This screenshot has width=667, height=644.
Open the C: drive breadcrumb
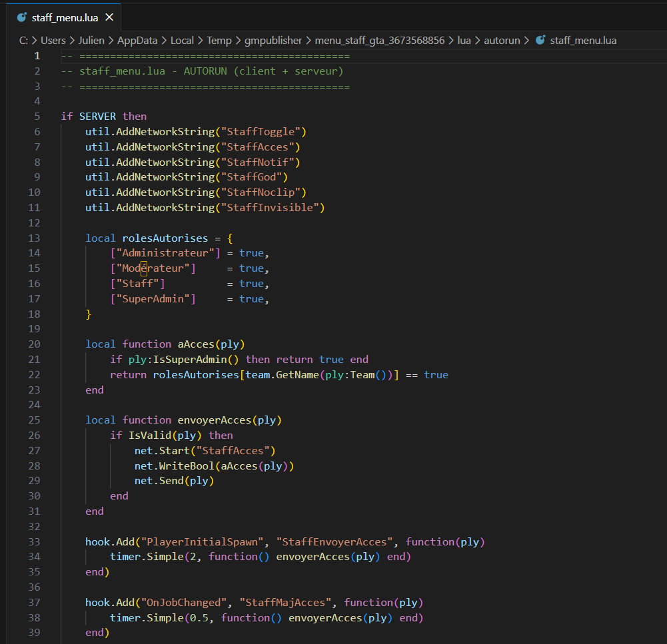click(23, 40)
